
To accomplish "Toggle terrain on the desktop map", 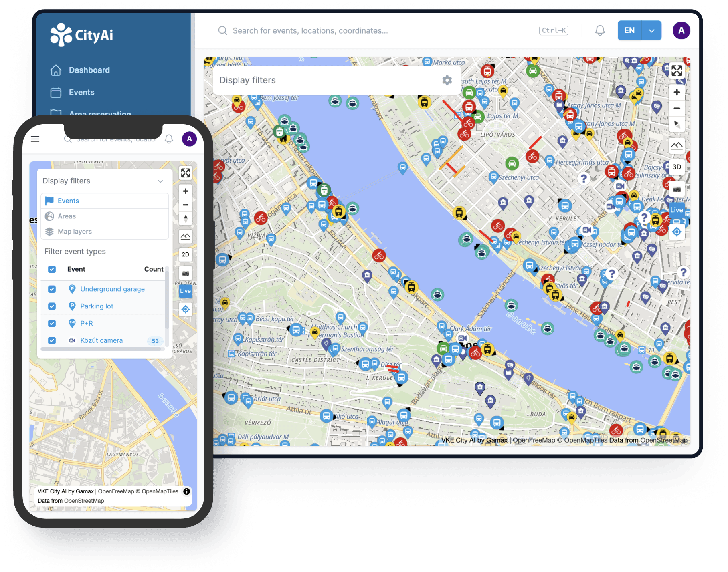I will click(x=677, y=146).
